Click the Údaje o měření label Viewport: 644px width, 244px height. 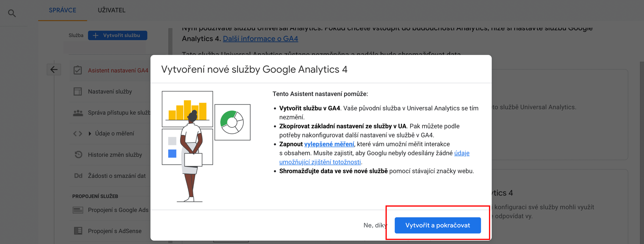(x=114, y=133)
